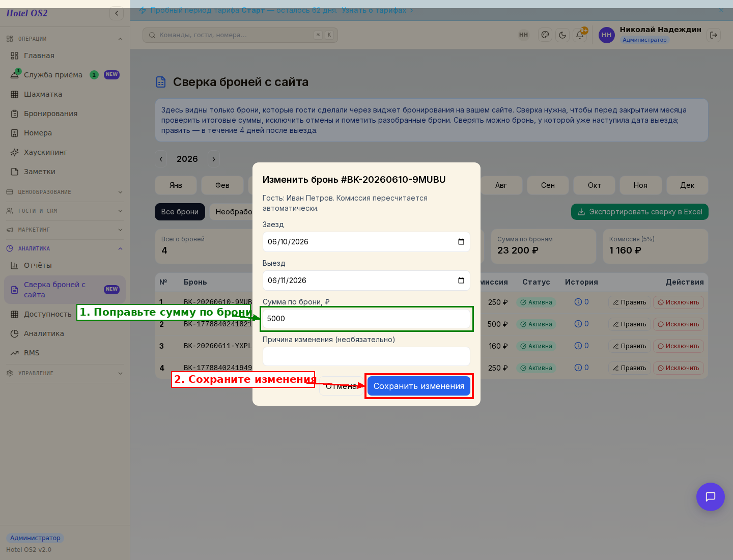Open Доступность page
The image size is (733, 560).
pos(65,314)
